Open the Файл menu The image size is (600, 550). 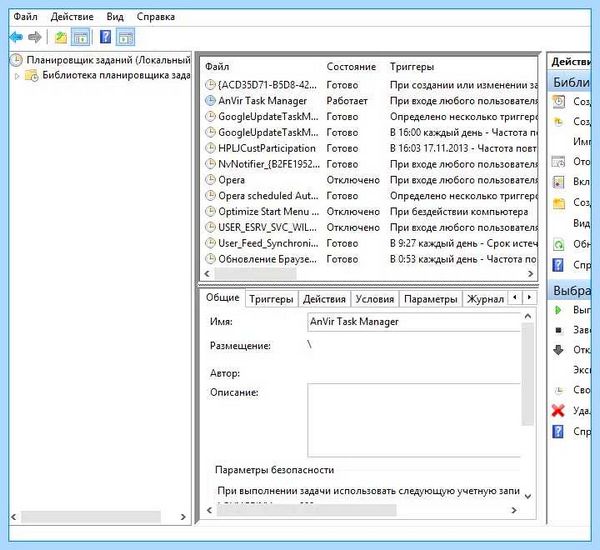pos(25,17)
